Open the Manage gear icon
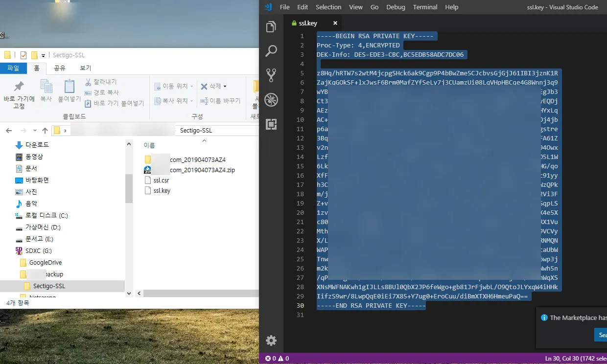 click(271, 341)
